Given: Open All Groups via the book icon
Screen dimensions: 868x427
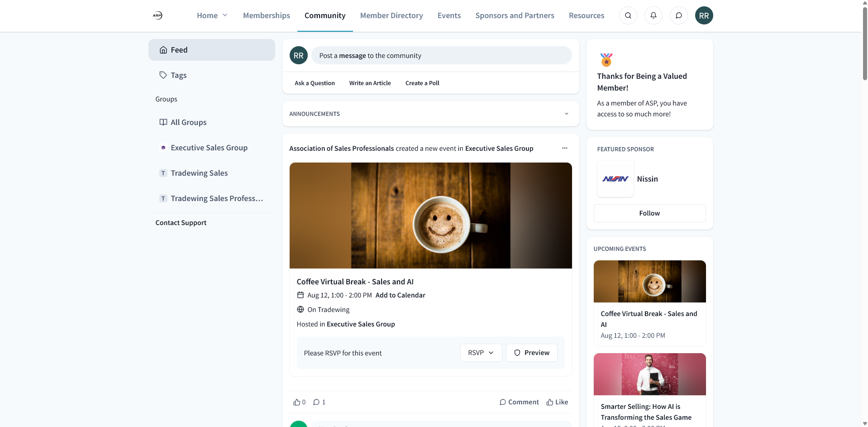Looking at the screenshot, I should pyautogui.click(x=163, y=122).
